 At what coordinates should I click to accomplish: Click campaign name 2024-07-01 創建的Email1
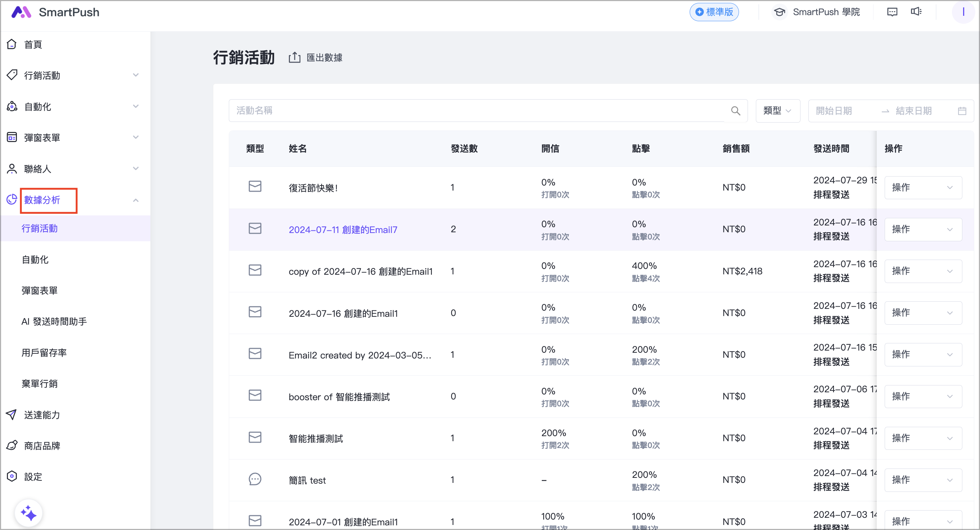point(343,522)
